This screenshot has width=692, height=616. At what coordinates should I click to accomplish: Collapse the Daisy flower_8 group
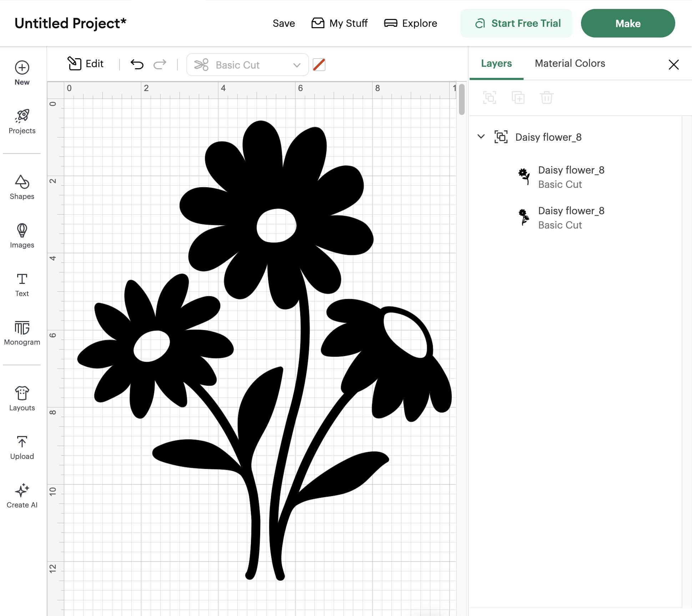(481, 136)
